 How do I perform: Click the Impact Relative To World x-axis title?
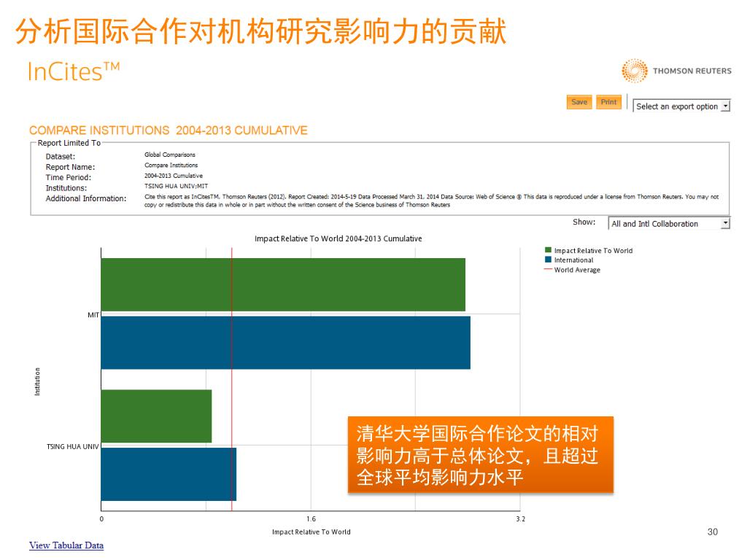click(311, 532)
